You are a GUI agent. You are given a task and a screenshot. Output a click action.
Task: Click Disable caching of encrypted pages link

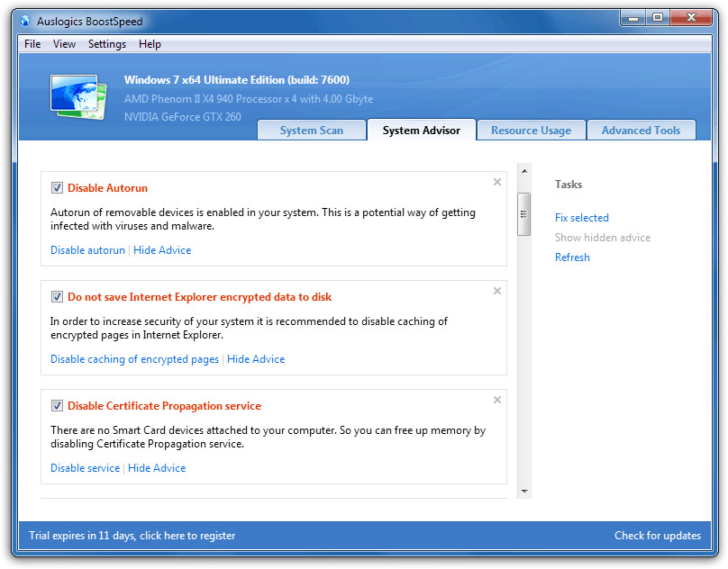coord(134,359)
